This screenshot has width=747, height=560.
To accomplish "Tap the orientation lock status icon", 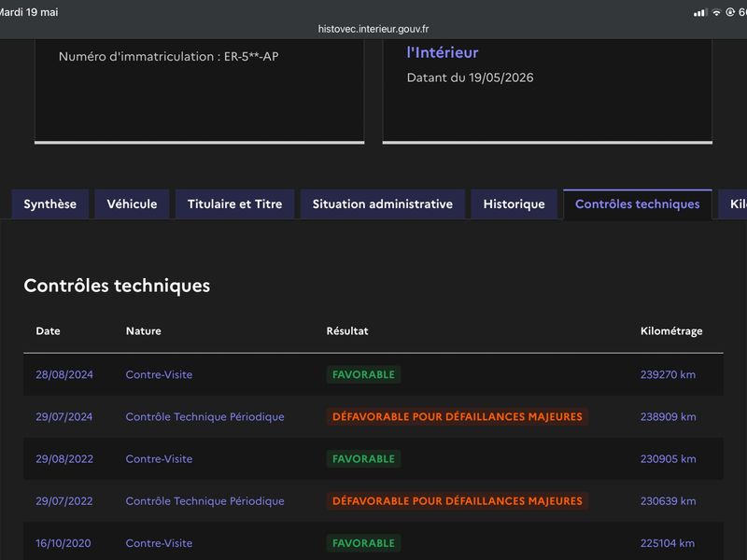I will coord(730,12).
